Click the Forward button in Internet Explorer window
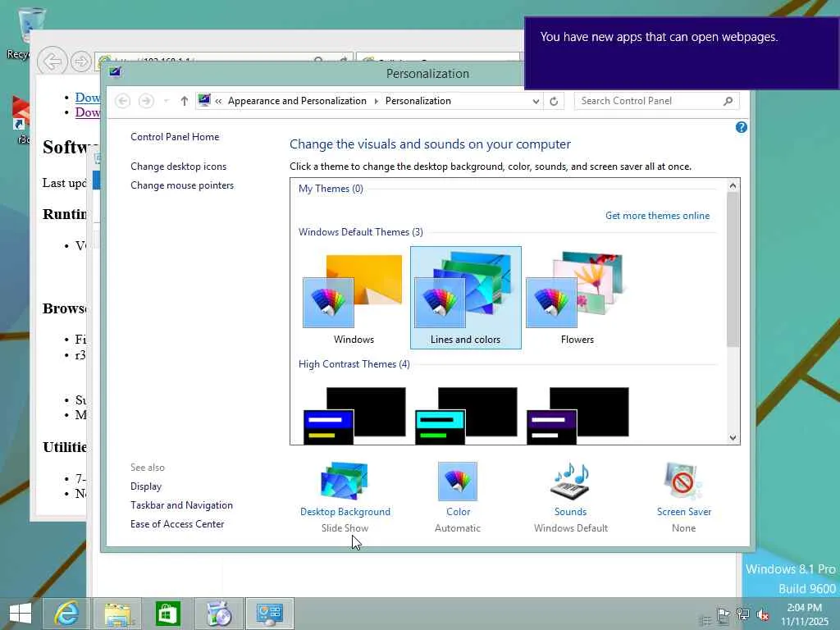Screen dimensions: 840x630 [81, 62]
